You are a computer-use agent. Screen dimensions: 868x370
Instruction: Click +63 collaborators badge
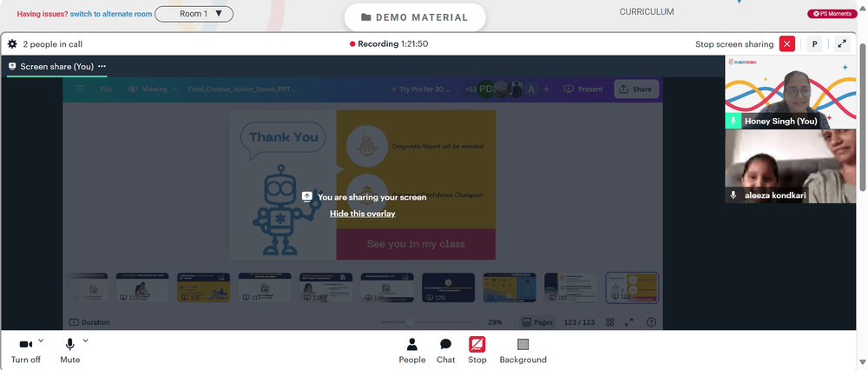pyautogui.click(x=470, y=89)
